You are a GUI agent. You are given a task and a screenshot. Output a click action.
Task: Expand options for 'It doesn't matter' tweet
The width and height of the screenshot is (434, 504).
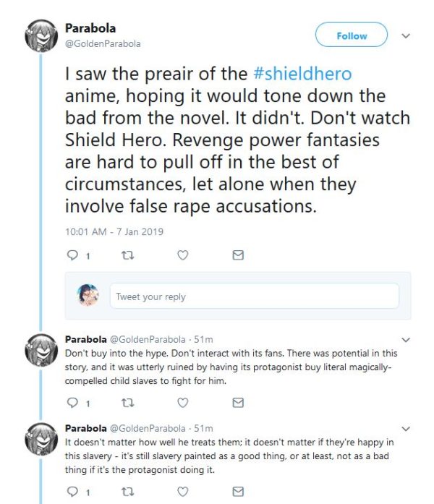click(406, 428)
